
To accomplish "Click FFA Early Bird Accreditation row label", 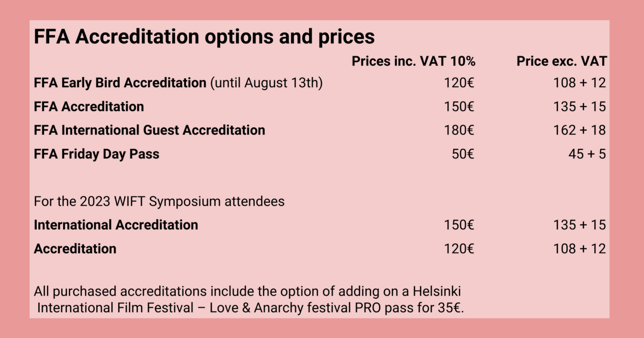I will point(120,83).
